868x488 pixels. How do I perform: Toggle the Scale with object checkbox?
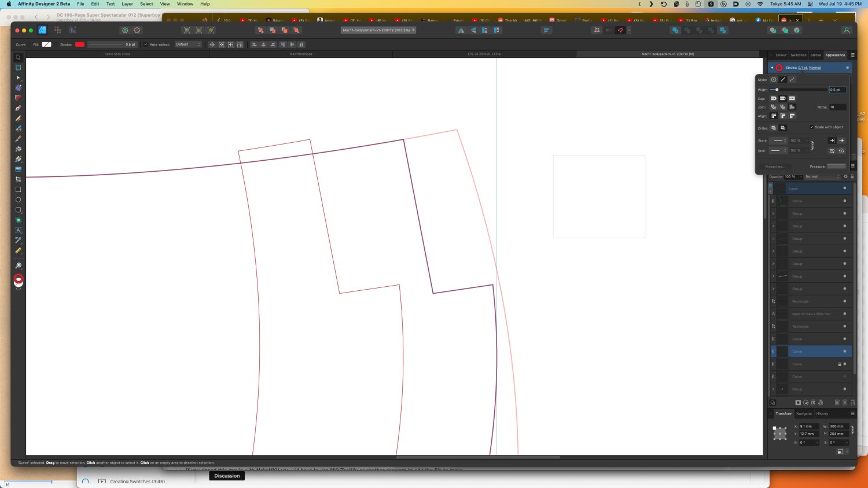point(812,127)
